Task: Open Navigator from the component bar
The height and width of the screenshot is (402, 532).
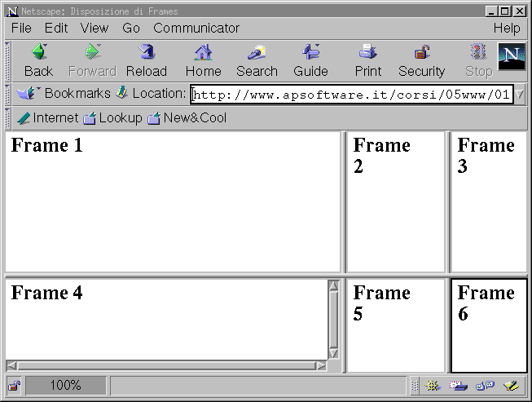Action: tap(433, 386)
